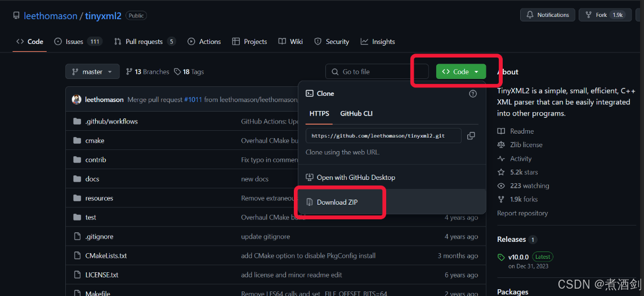Click the scales icon beside Zlib license

pyautogui.click(x=501, y=145)
